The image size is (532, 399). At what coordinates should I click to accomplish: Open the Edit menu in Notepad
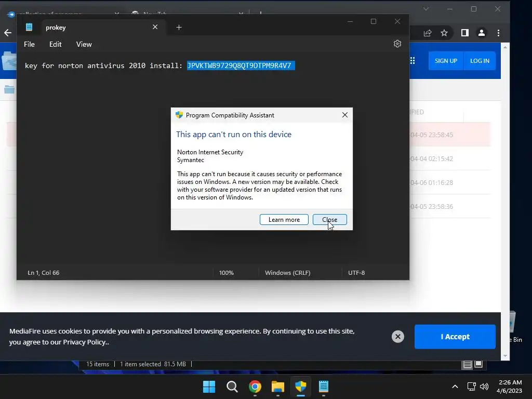(55, 45)
